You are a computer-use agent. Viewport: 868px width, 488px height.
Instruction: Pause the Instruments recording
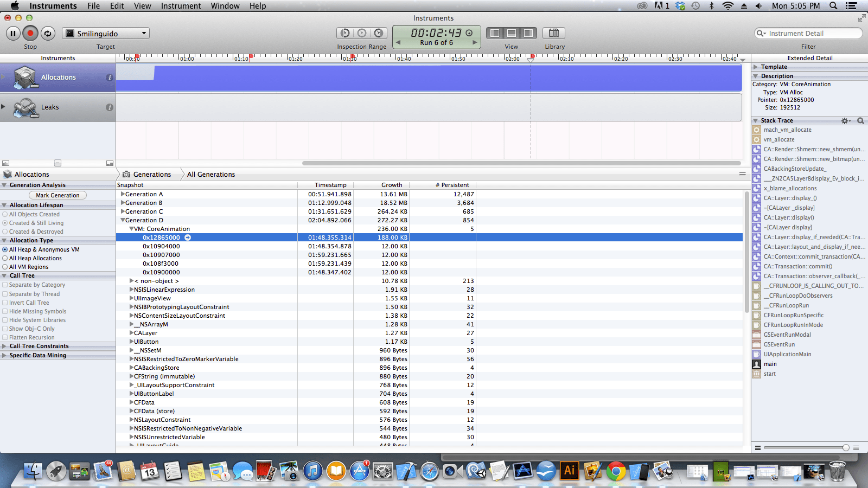coord(13,33)
